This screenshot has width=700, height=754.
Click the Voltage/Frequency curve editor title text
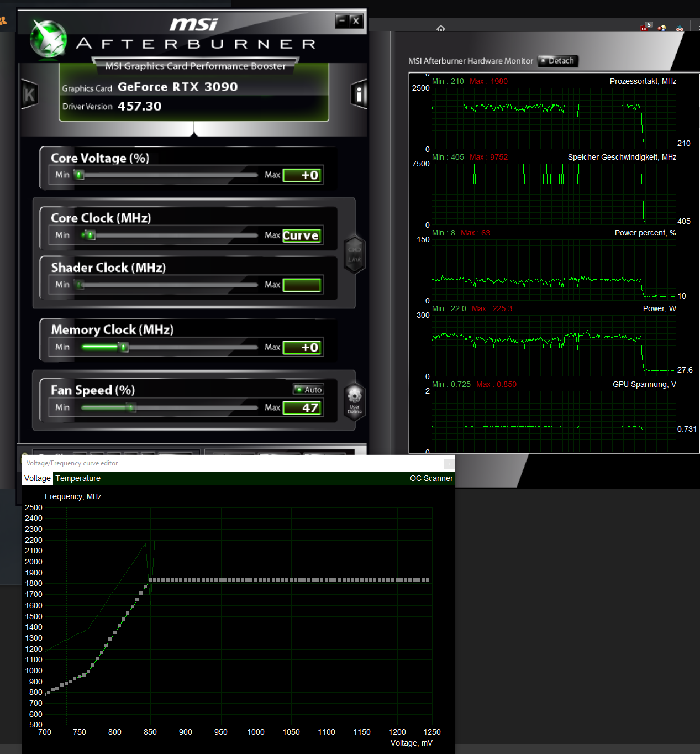[x=72, y=463]
